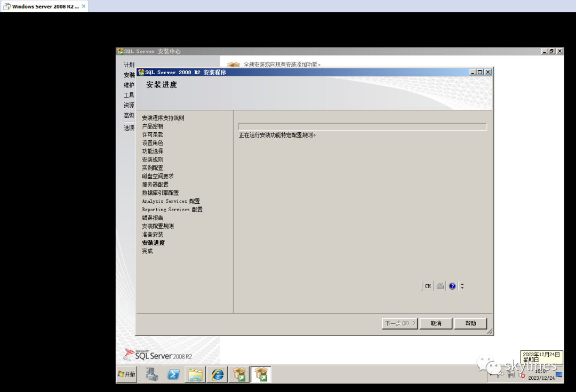This screenshot has width=576, height=392.
Task: Open the 开始 Start button
Action: tap(127, 374)
